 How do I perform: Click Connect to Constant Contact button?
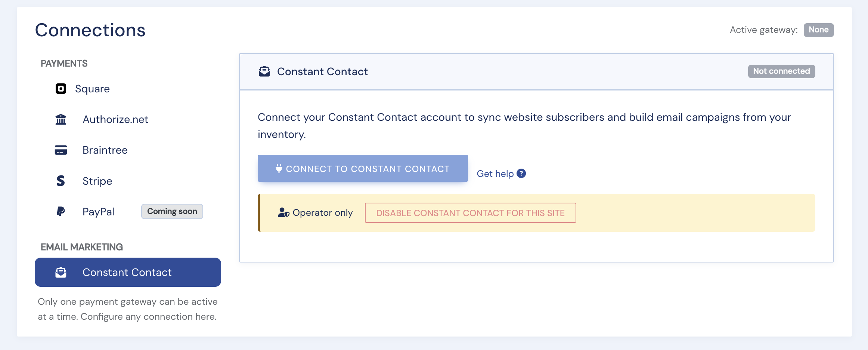363,168
